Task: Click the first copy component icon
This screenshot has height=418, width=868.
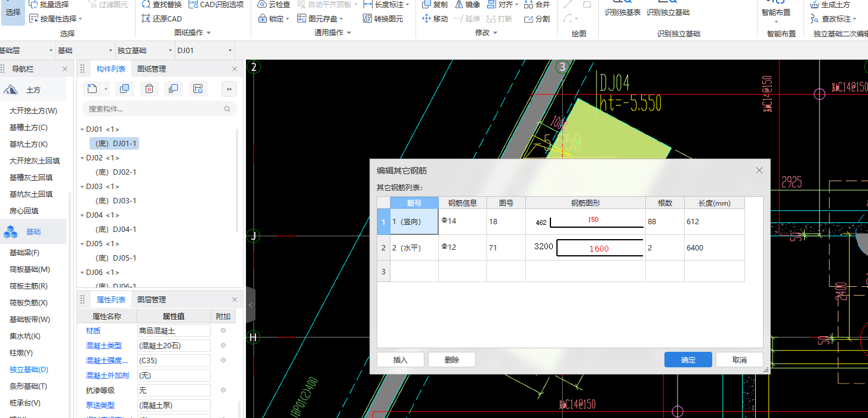Action: tap(124, 89)
